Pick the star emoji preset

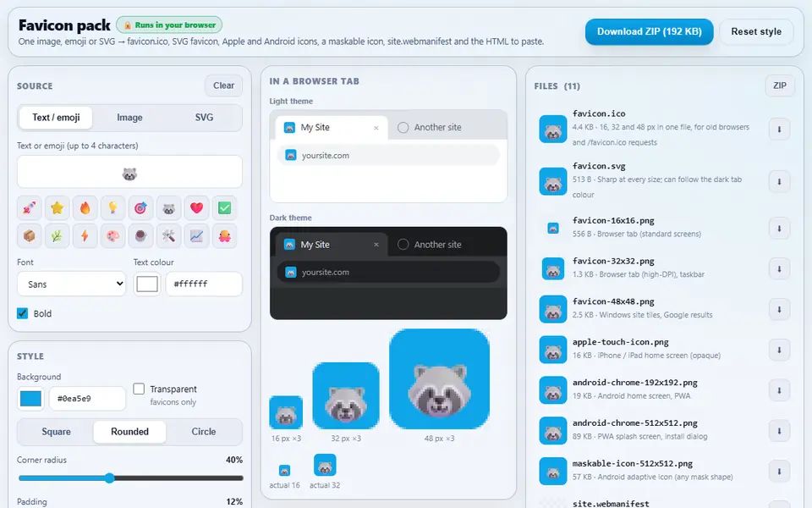58,208
